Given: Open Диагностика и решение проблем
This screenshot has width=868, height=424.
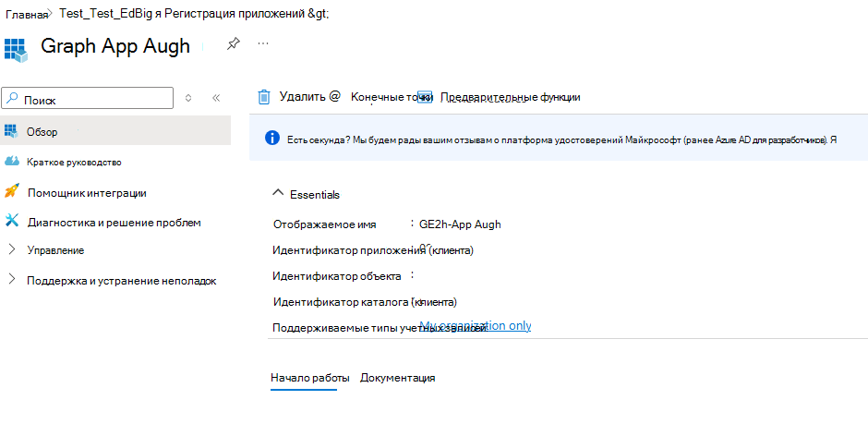Looking at the screenshot, I should coord(115,223).
